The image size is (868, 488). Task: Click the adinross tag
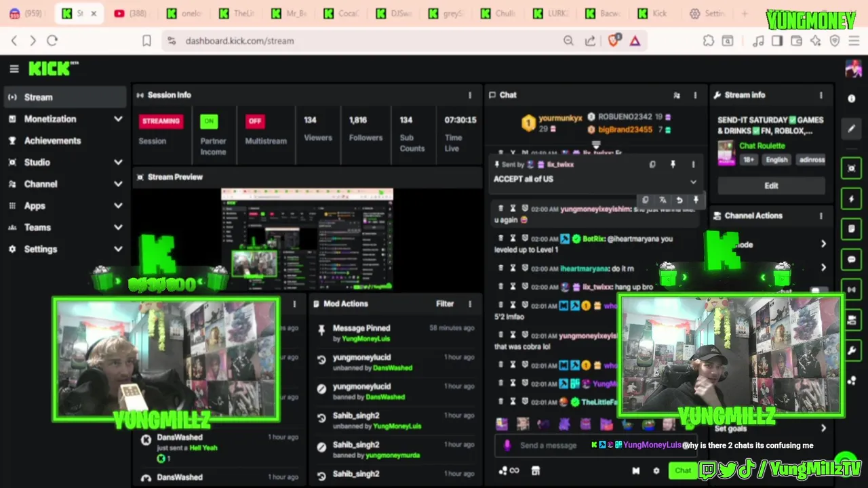coord(812,160)
